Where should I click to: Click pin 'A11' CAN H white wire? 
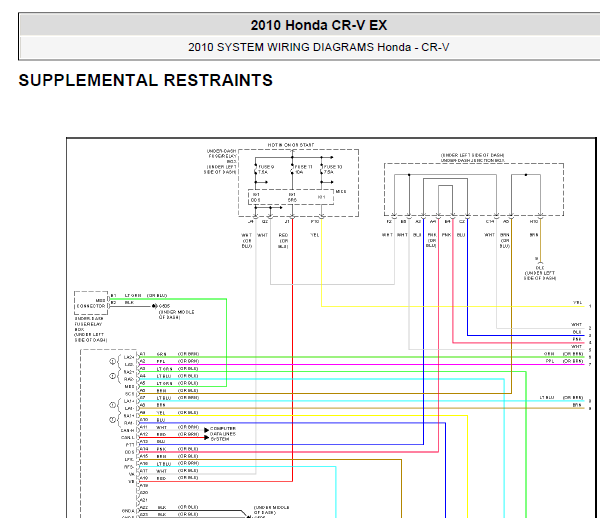pyautogui.click(x=143, y=427)
